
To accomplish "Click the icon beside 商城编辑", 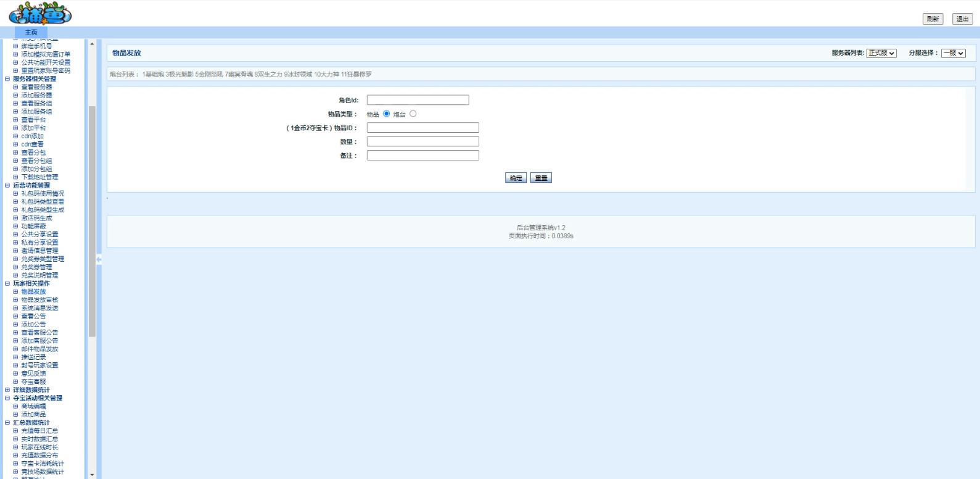I will [15, 406].
